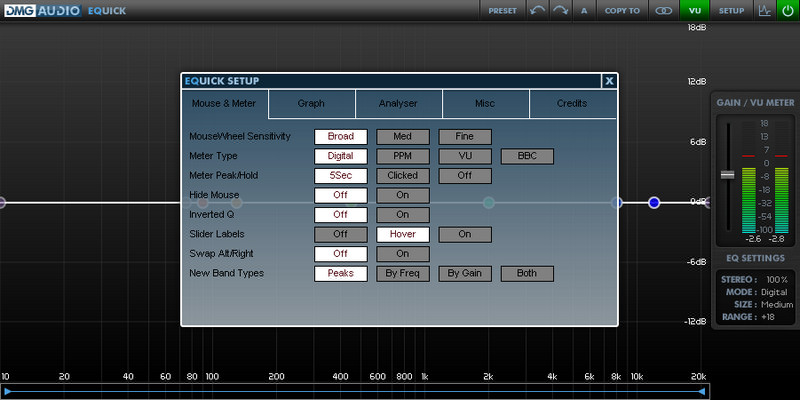Click the SETUP button

point(731,10)
